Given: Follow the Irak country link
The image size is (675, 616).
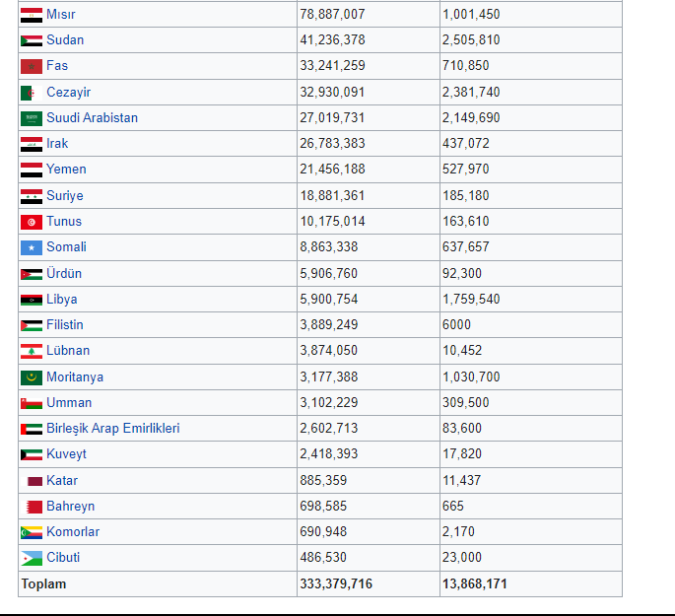Looking at the screenshot, I should pyautogui.click(x=57, y=143).
